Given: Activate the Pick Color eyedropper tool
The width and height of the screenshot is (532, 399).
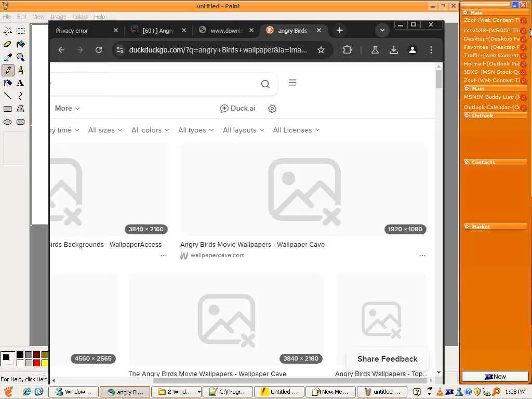Looking at the screenshot, I should pyautogui.click(x=7, y=57).
